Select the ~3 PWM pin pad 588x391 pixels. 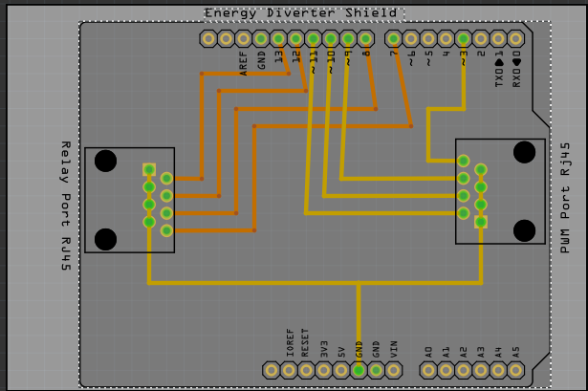[x=463, y=38]
